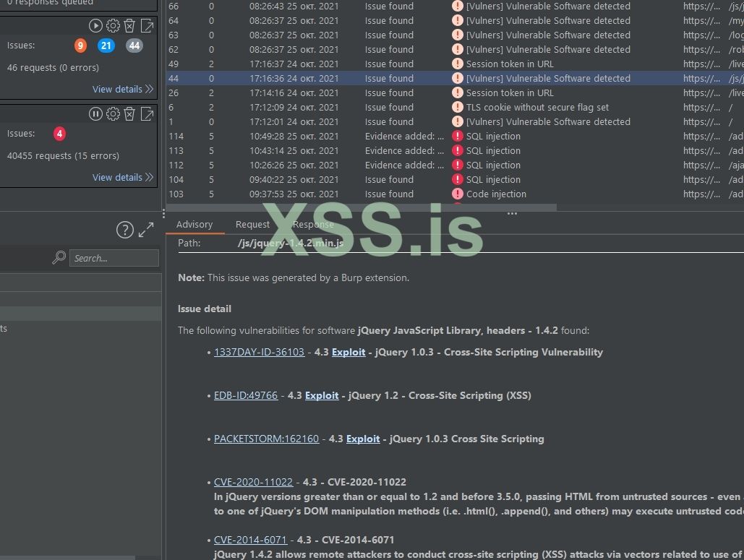Open the PACKETSTORM:162160 link
This screenshot has height=560, width=744.
click(x=266, y=439)
